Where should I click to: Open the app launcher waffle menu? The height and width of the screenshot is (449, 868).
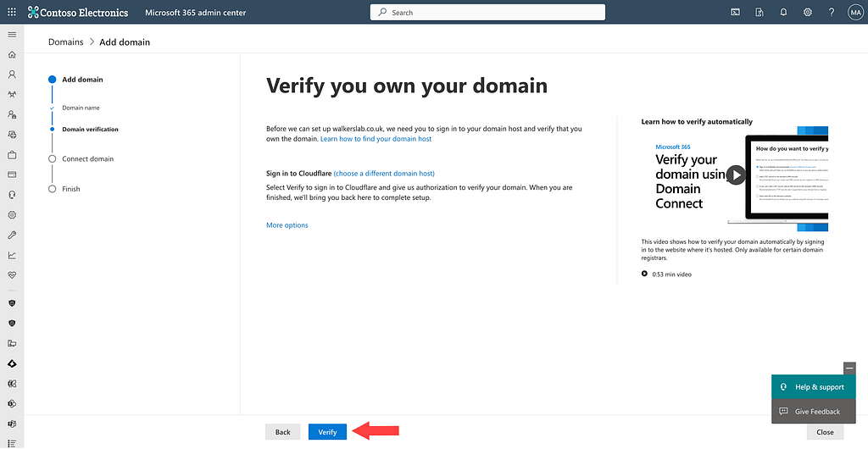pos(12,13)
